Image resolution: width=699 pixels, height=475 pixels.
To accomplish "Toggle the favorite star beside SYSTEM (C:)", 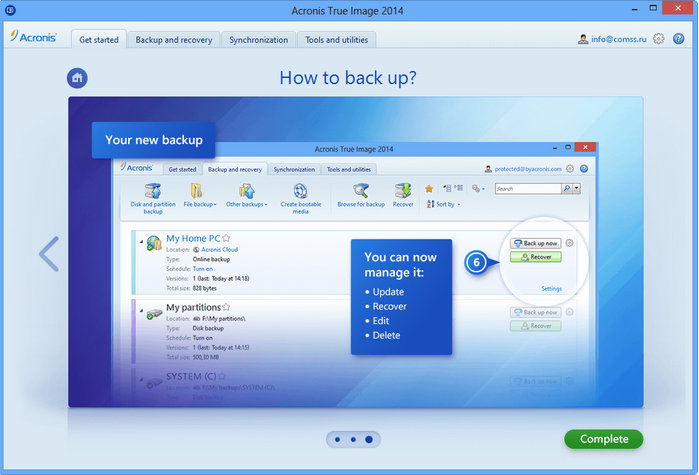I will point(222,376).
